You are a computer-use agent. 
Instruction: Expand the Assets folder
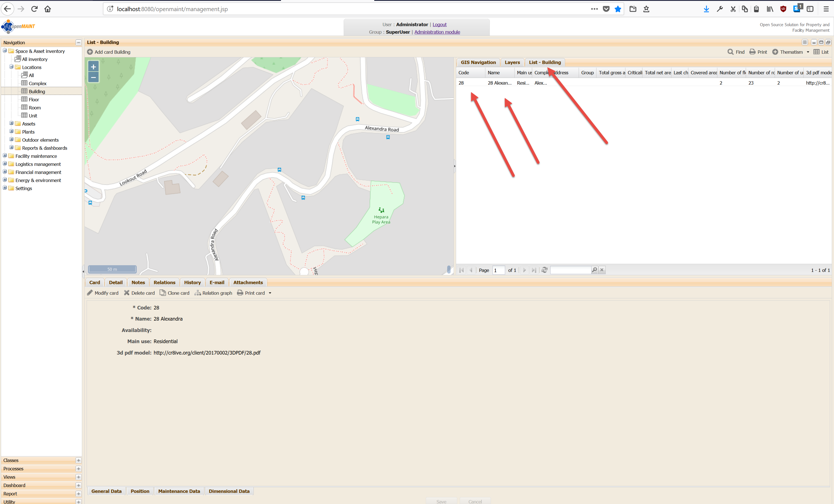click(11, 124)
